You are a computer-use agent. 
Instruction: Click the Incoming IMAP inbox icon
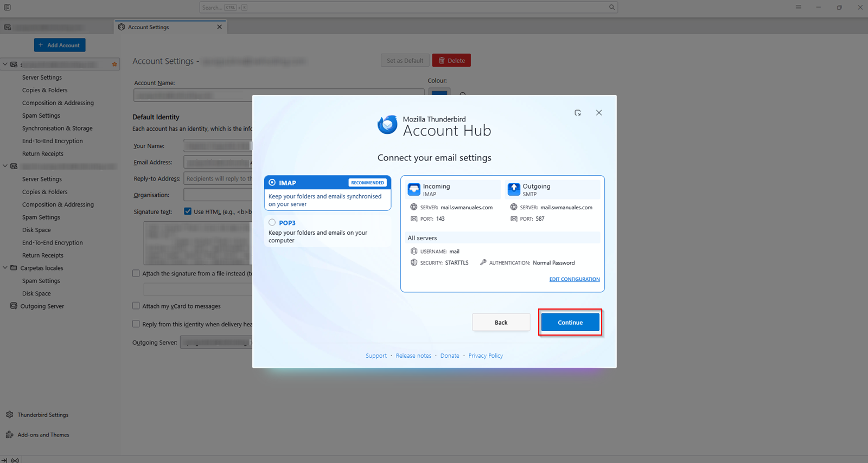tap(414, 189)
